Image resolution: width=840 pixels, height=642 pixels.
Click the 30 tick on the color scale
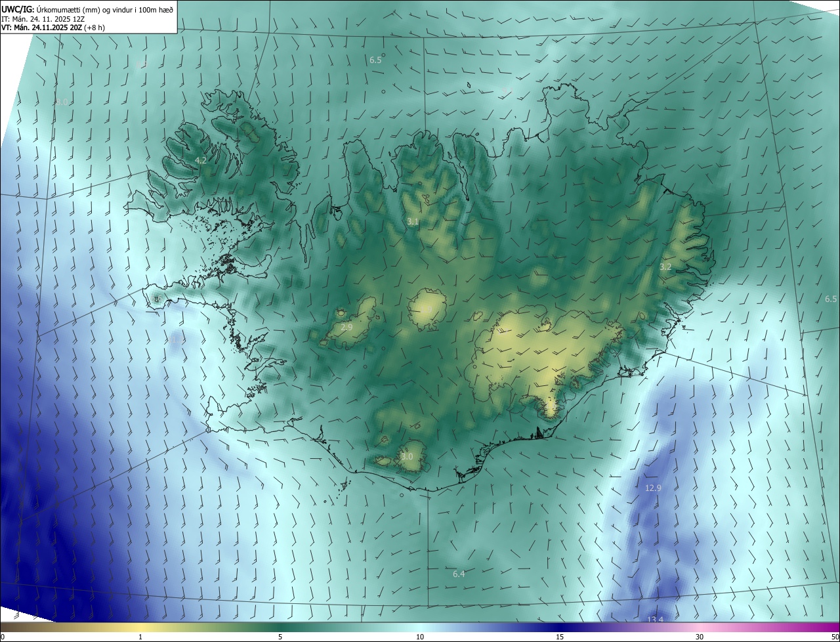tap(700, 637)
